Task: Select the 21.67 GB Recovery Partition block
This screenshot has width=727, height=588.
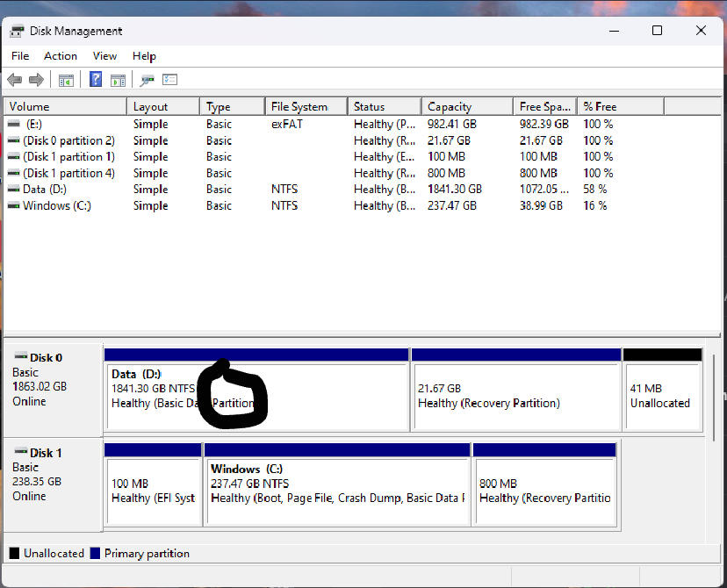Action: 516,391
